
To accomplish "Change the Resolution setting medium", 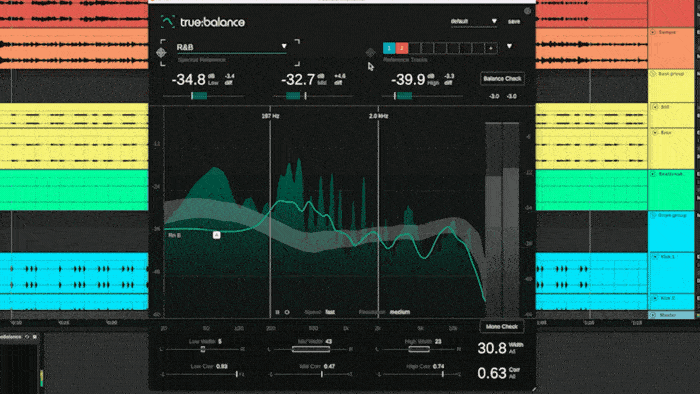I will click(x=400, y=312).
